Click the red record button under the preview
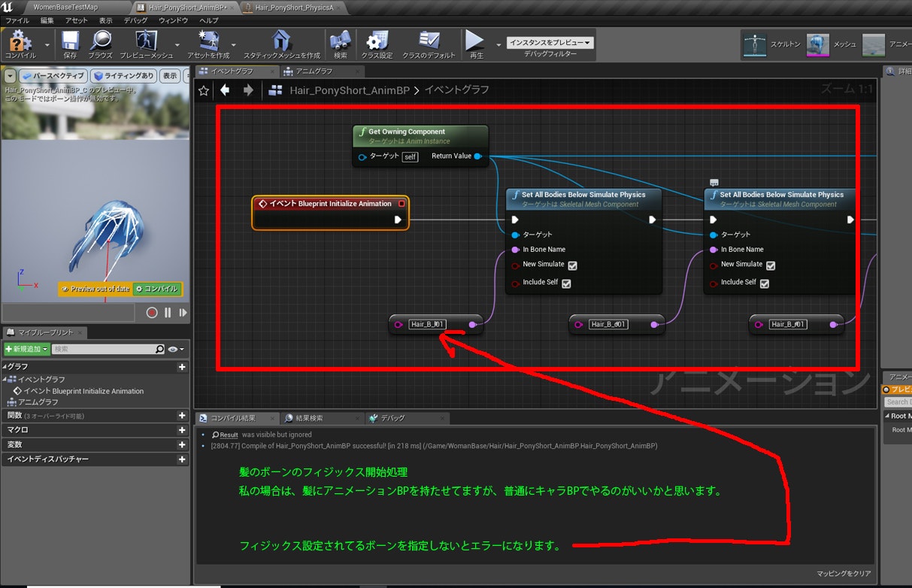This screenshot has height=588, width=912. point(152,313)
